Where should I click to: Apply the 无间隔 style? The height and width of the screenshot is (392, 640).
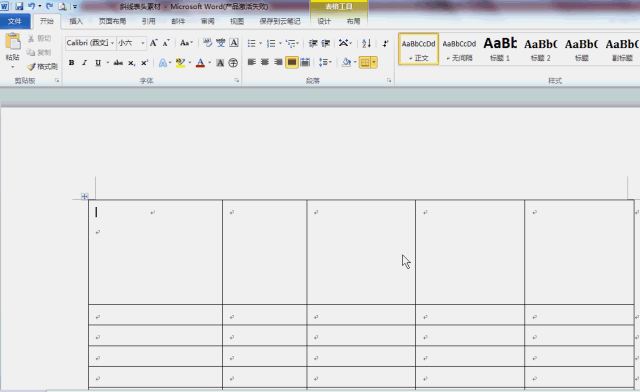coord(459,49)
